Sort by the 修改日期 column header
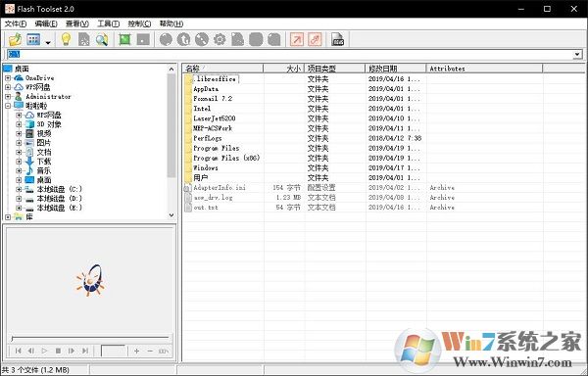588x376 pixels. click(396, 69)
